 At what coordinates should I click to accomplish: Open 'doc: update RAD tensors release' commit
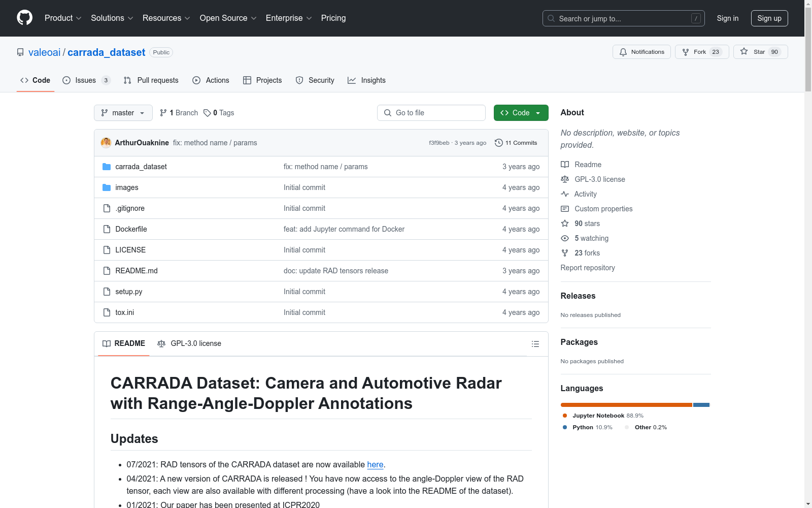(x=336, y=271)
